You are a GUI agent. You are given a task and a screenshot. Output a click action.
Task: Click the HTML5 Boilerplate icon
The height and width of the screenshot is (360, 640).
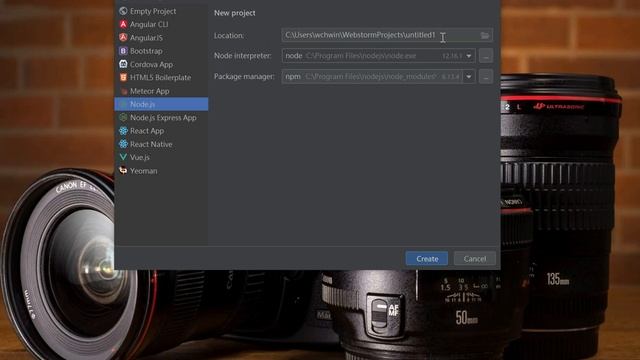pos(123,77)
